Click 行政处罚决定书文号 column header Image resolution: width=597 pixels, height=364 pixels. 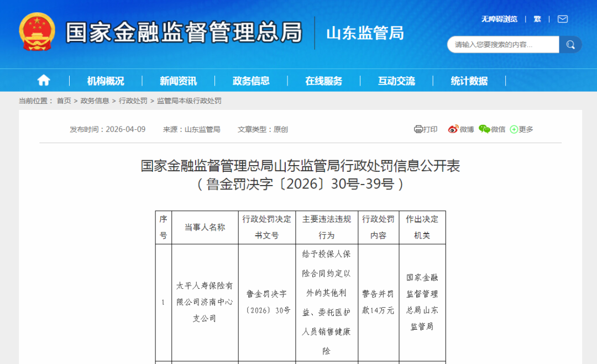pos(267,227)
